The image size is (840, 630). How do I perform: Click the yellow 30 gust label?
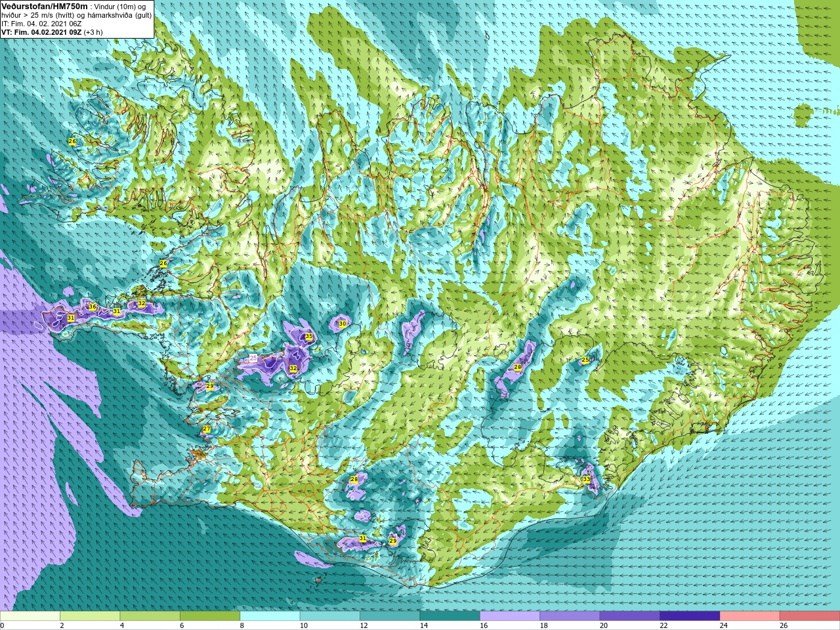(342, 324)
